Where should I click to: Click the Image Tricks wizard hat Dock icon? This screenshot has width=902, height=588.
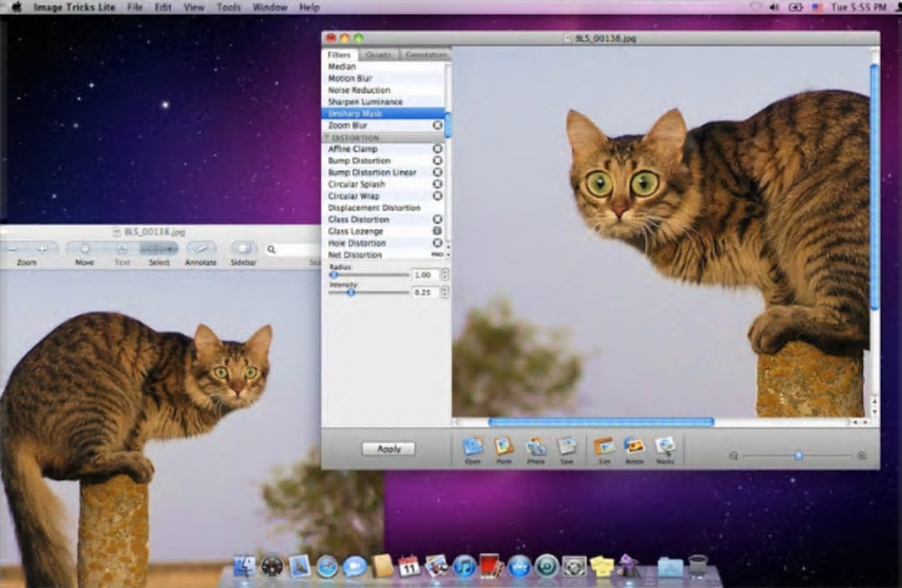click(630, 566)
